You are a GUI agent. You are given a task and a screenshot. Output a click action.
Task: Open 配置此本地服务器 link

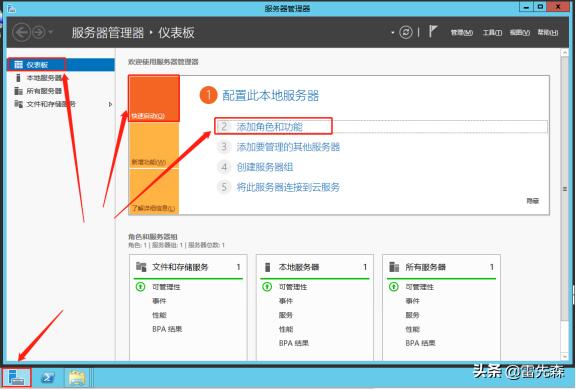click(x=270, y=95)
